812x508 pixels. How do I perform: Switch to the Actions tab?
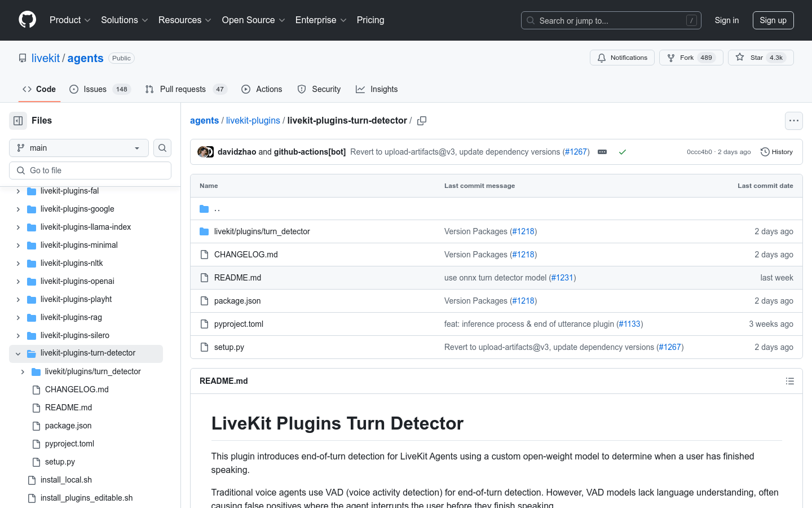[x=262, y=89]
